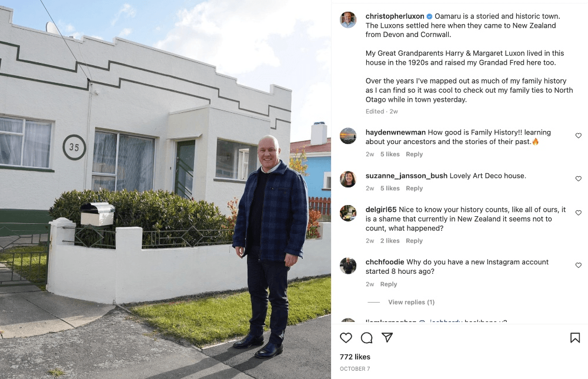The height and width of the screenshot is (379, 588).
Task: Show 5 likes on suzanne_jansson_bush's comment
Action: (x=390, y=188)
